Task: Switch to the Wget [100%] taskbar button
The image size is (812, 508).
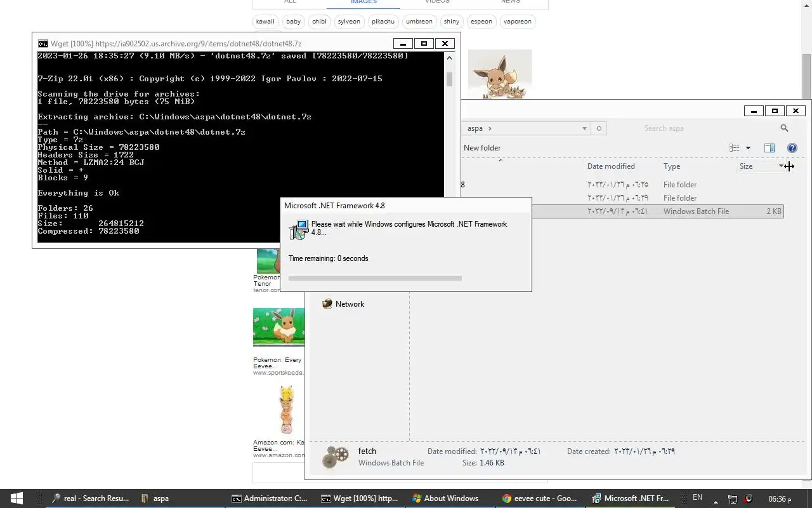Action: click(360, 498)
